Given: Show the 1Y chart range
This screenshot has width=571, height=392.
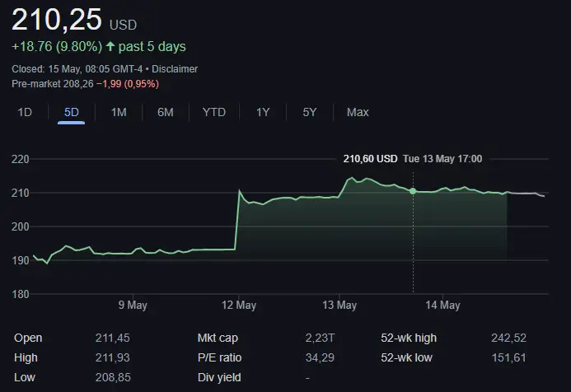Looking at the screenshot, I should click(x=263, y=112).
